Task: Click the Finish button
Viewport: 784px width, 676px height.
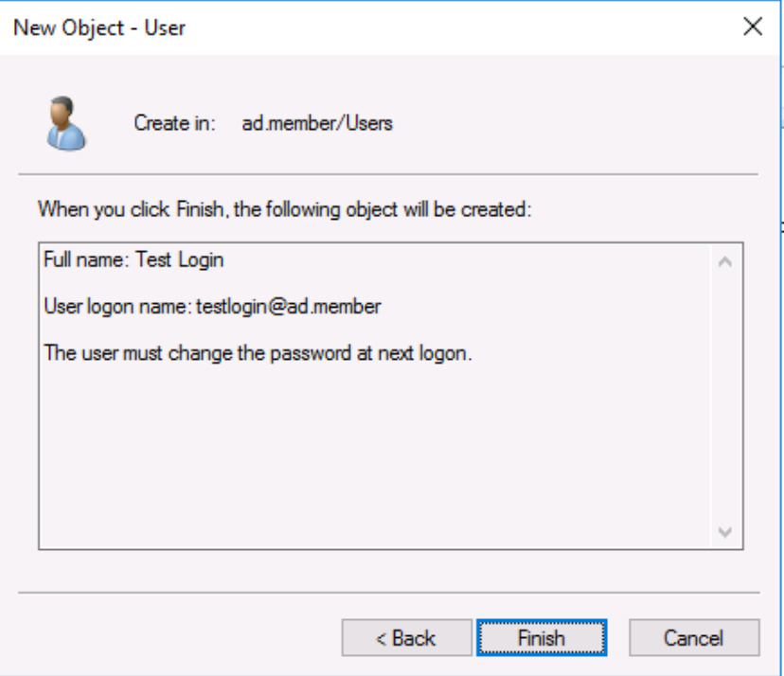Action: coord(541,638)
